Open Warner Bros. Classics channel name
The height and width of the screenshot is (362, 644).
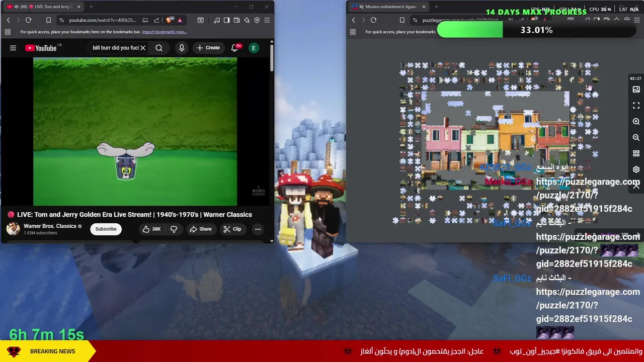(50, 226)
